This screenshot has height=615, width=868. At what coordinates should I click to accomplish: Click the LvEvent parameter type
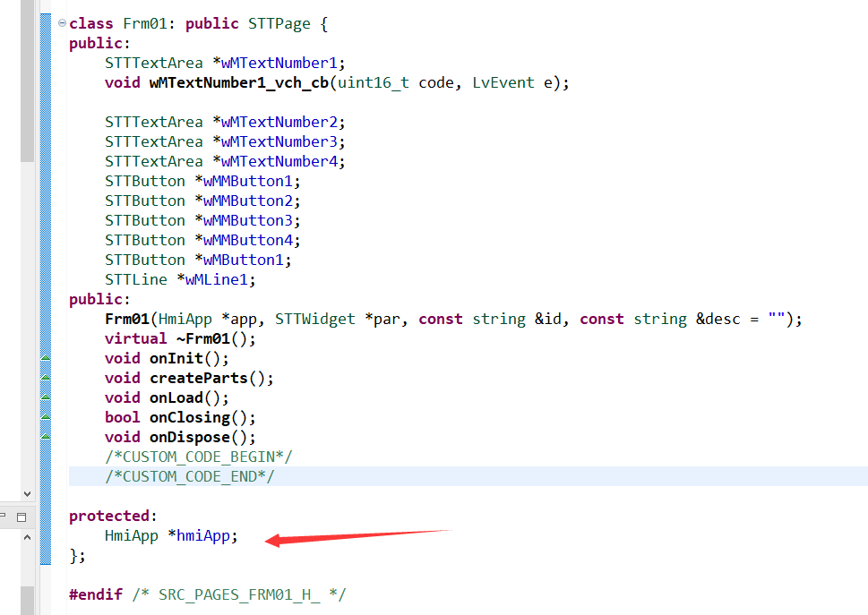[x=503, y=83]
